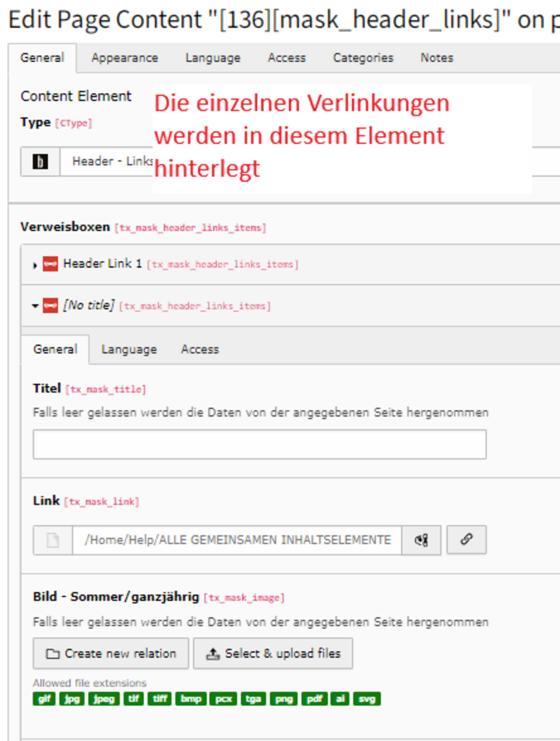Click Select & upload files button
The height and width of the screenshot is (741, 560).
pos(273,653)
